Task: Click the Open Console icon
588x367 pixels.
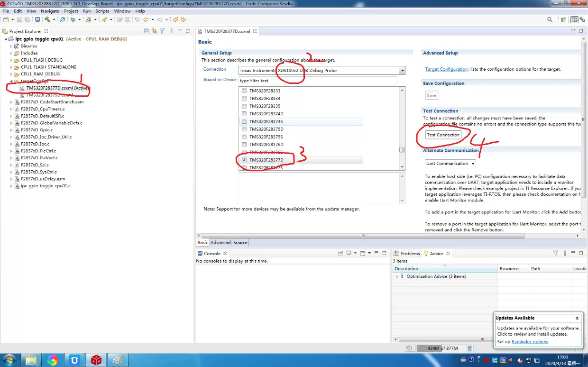Action: [x=362, y=253]
